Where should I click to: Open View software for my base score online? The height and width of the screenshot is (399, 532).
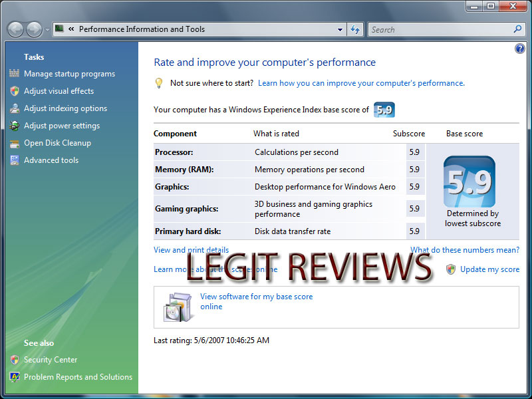pos(256,301)
